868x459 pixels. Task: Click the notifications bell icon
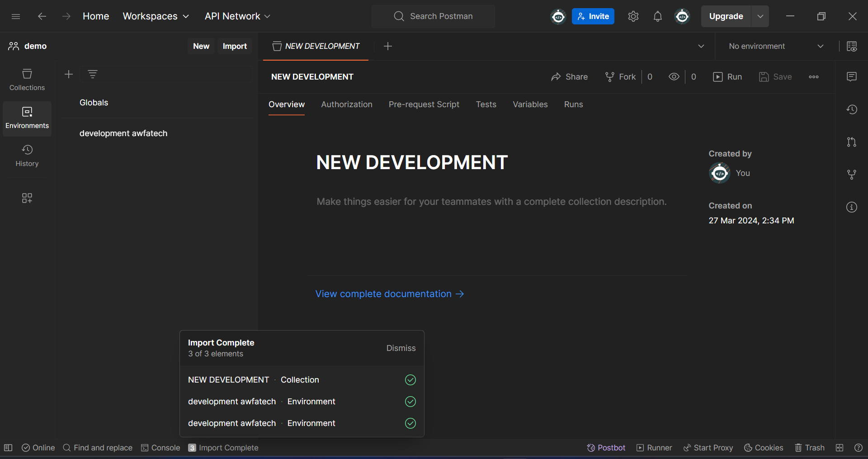[x=657, y=16]
